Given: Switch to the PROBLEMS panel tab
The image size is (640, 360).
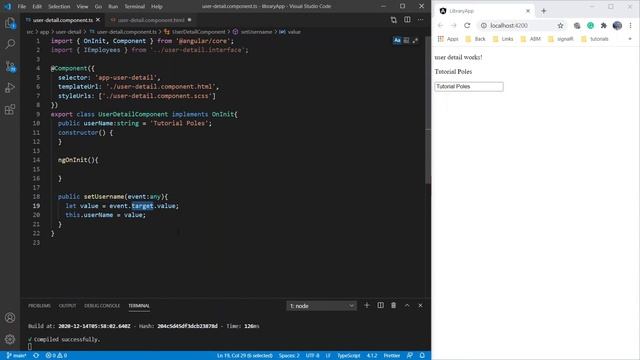Looking at the screenshot, I should (40, 306).
